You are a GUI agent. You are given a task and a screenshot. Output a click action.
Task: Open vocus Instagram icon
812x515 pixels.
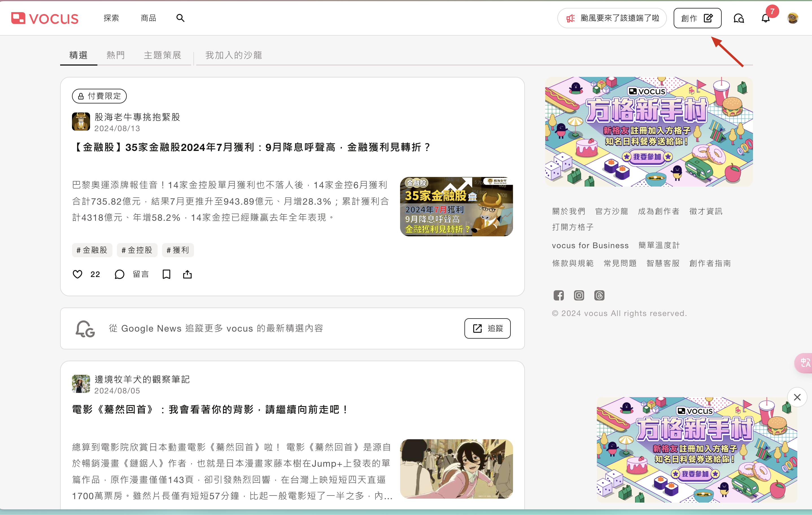(x=579, y=295)
